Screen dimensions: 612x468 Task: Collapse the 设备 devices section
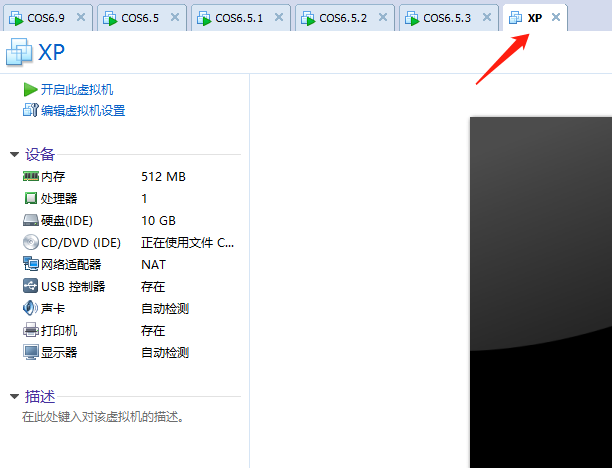[14, 155]
